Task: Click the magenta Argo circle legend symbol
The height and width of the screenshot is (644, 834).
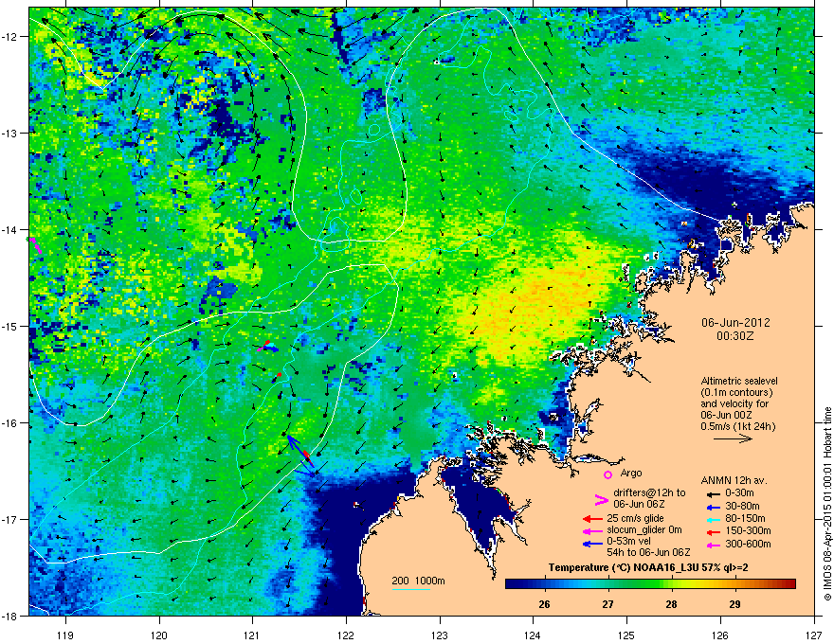Action: point(607,474)
